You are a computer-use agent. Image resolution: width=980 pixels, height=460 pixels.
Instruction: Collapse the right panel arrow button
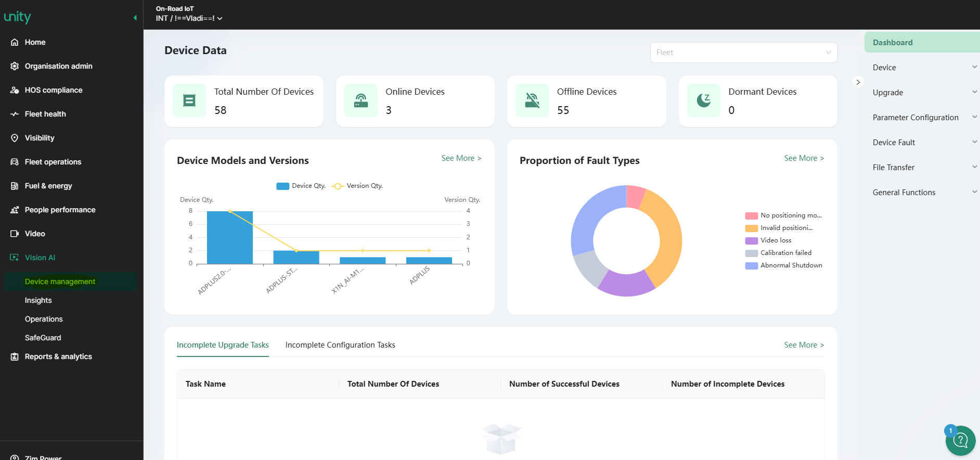(x=858, y=82)
